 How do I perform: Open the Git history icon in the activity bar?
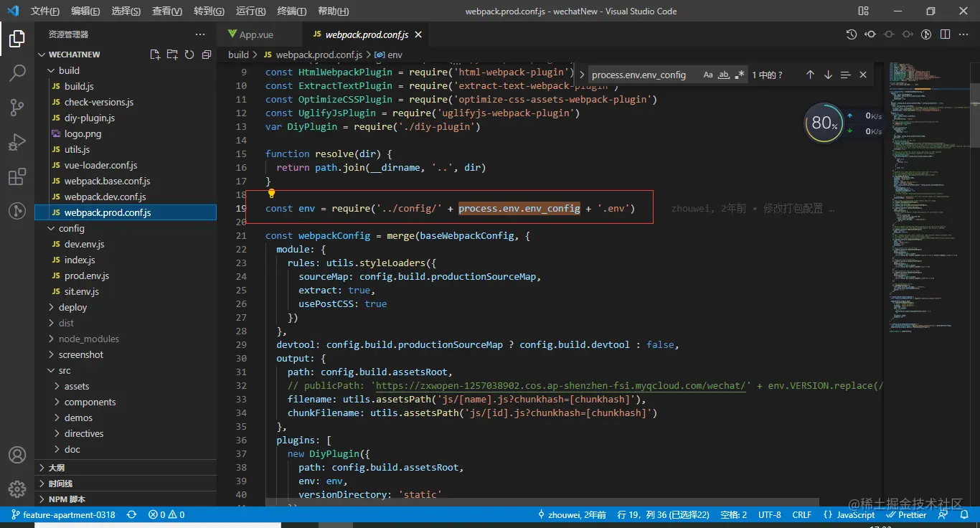click(x=17, y=211)
